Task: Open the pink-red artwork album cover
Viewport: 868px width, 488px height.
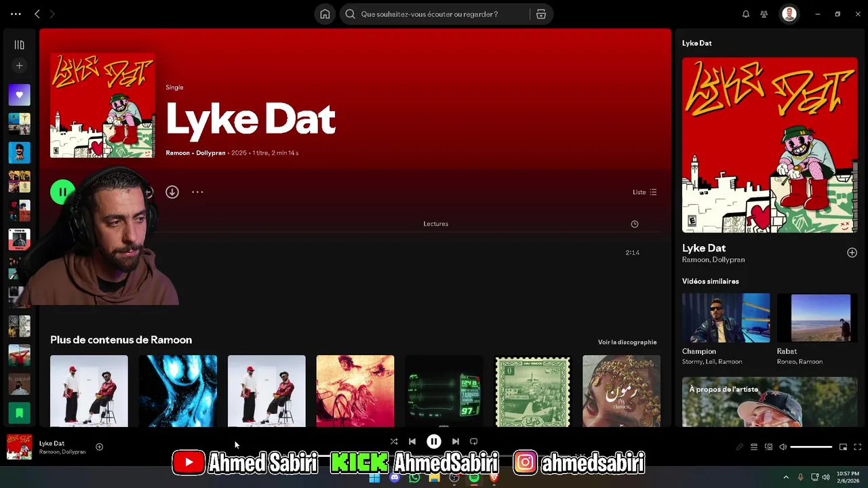Action: [x=355, y=392]
